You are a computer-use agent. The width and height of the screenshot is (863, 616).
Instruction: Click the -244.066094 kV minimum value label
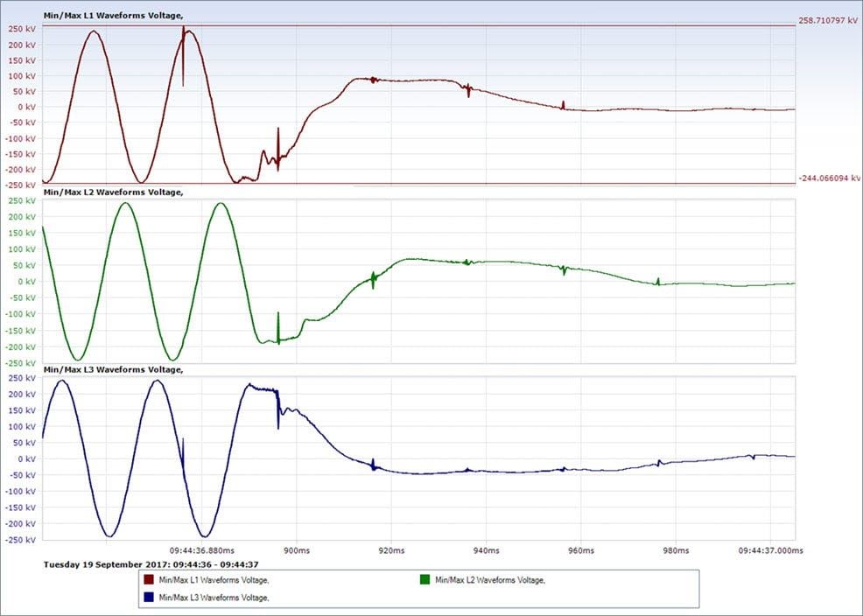829,178
